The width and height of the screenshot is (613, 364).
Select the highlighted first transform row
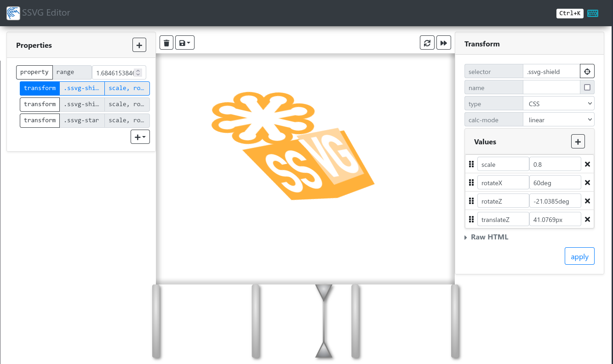[x=85, y=88]
